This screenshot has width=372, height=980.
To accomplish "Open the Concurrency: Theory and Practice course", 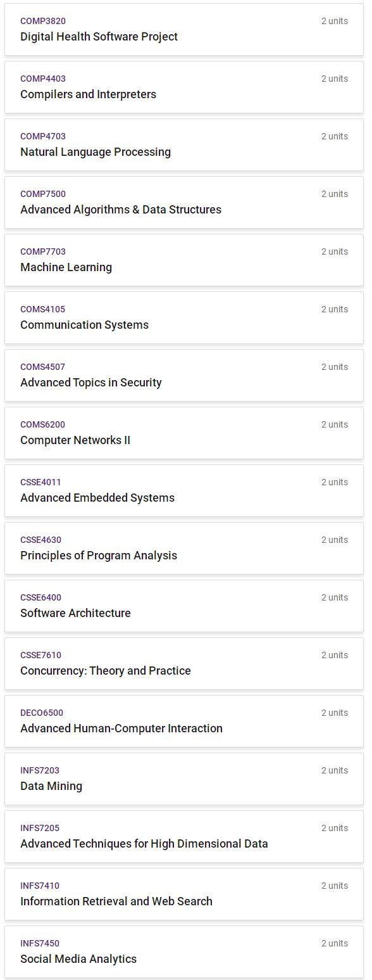I will coord(184,663).
